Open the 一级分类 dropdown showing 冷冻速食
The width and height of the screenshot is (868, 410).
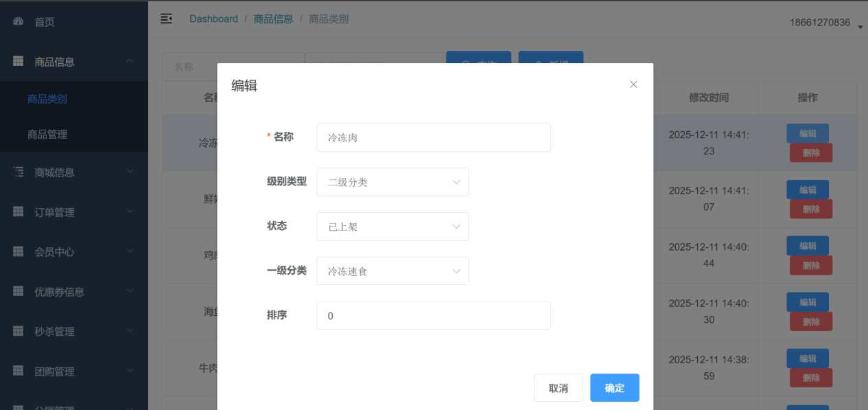pyautogui.click(x=392, y=271)
